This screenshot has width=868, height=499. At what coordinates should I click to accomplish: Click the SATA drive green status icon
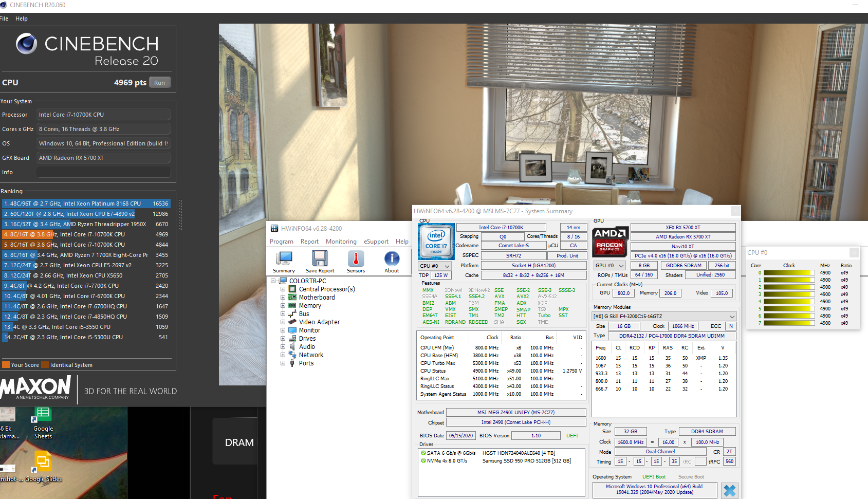423,453
